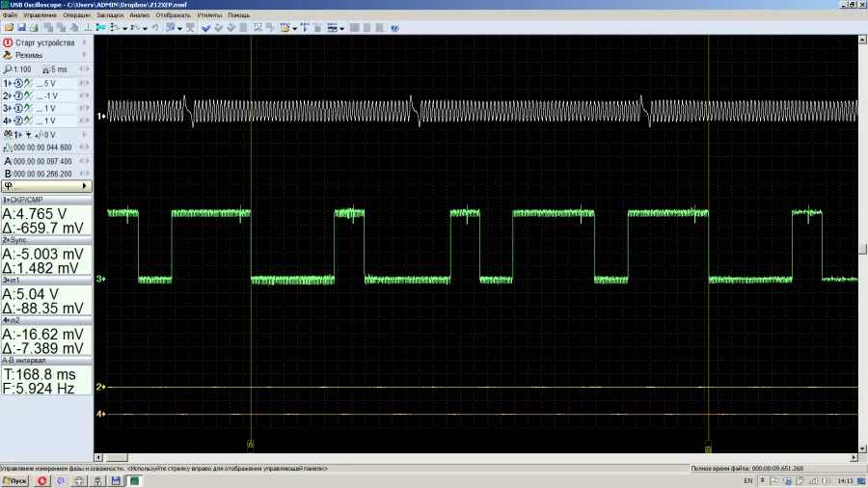
Task: Open the Управление menu
Action: (40, 14)
